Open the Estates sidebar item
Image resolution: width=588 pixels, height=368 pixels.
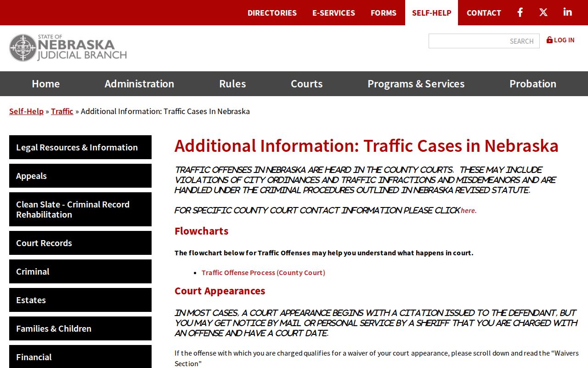pyautogui.click(x=80, y=300)
